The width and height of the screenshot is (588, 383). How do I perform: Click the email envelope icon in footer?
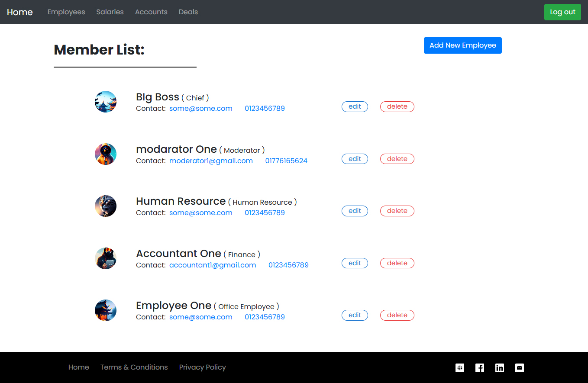520,368
